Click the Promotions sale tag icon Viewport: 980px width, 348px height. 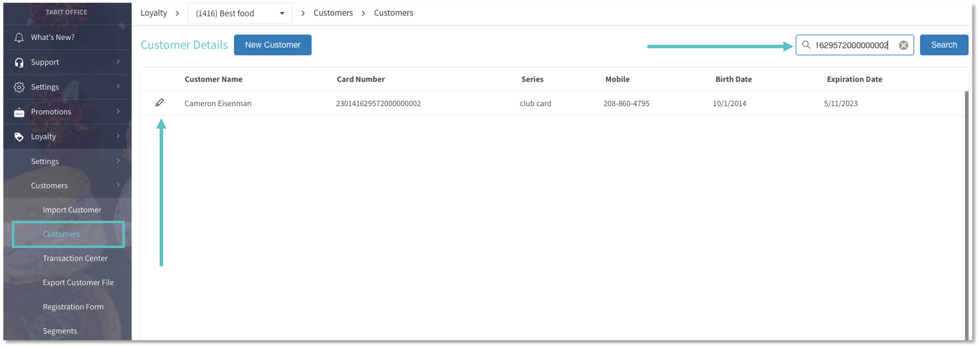pos(19,112)
